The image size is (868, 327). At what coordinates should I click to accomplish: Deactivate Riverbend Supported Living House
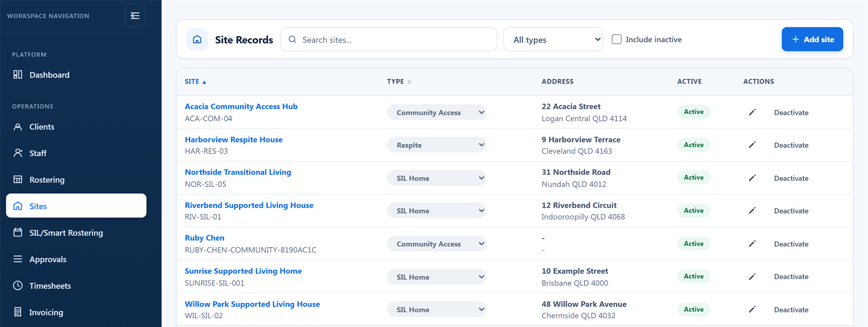(791, 211)
